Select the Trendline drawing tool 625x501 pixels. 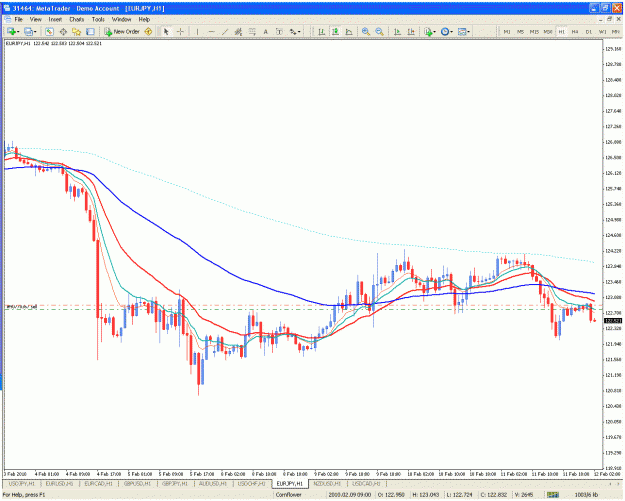tap(225, 31)
